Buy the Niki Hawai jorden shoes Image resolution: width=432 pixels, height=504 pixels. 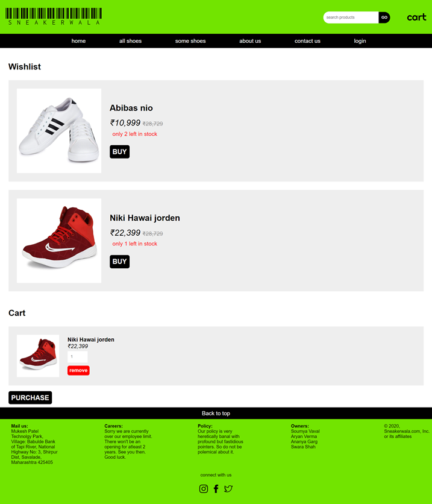[x=119, y=262]
